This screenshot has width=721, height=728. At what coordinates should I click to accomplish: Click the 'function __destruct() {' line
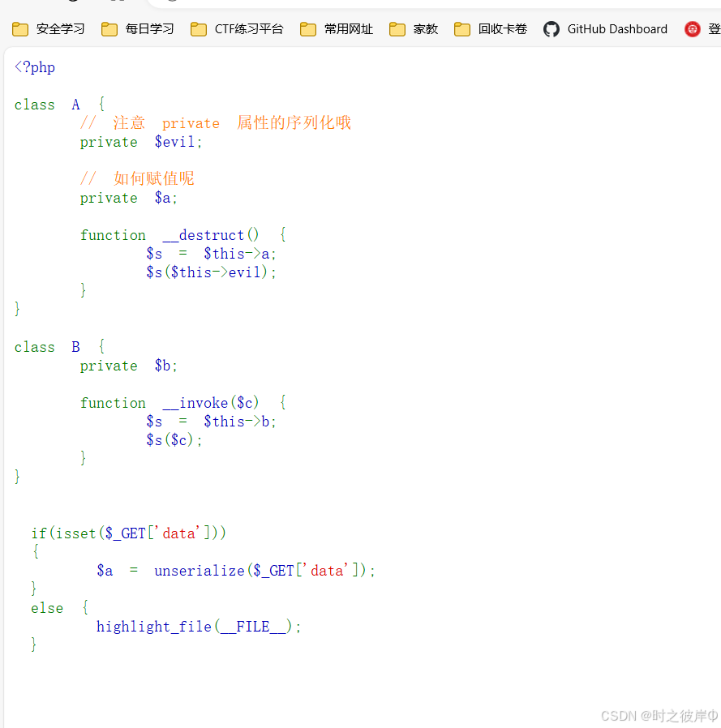(183, 235)
